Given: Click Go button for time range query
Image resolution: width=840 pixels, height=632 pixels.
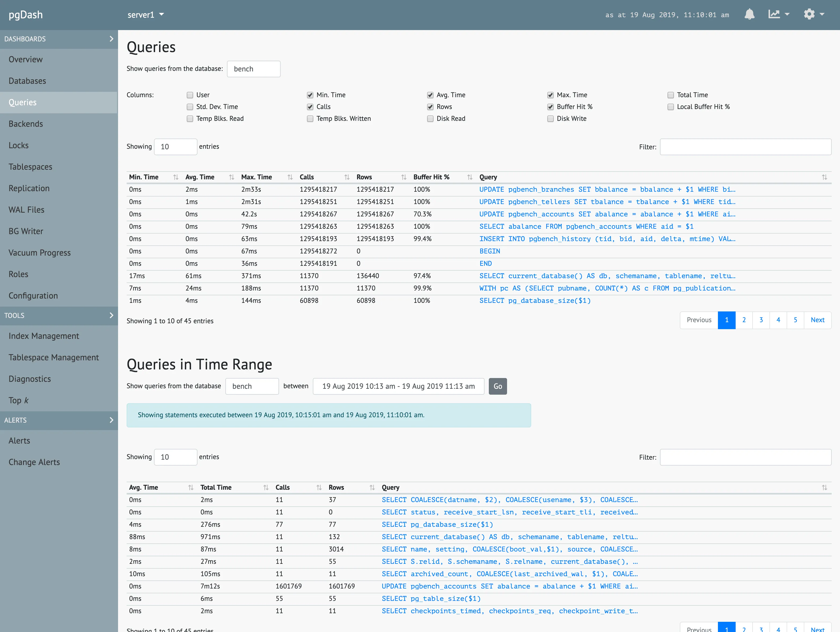Looking at the screenshot, I should coord(498,386).
